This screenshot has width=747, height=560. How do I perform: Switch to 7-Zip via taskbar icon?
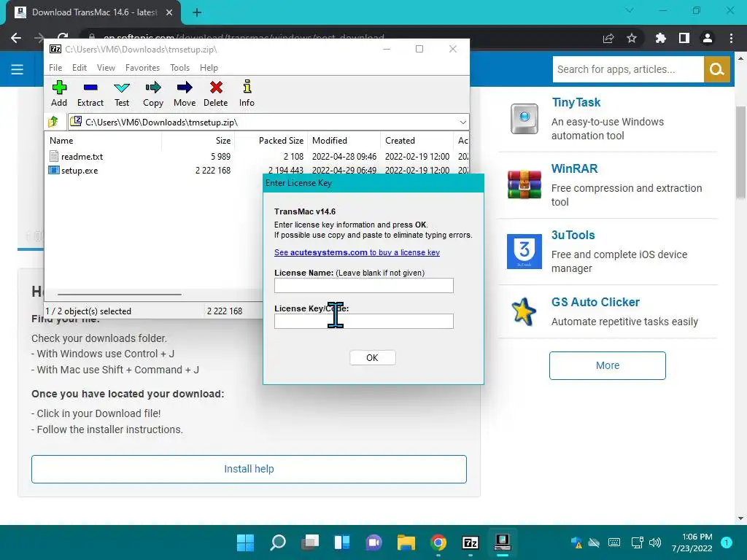[x=471, y=542]
